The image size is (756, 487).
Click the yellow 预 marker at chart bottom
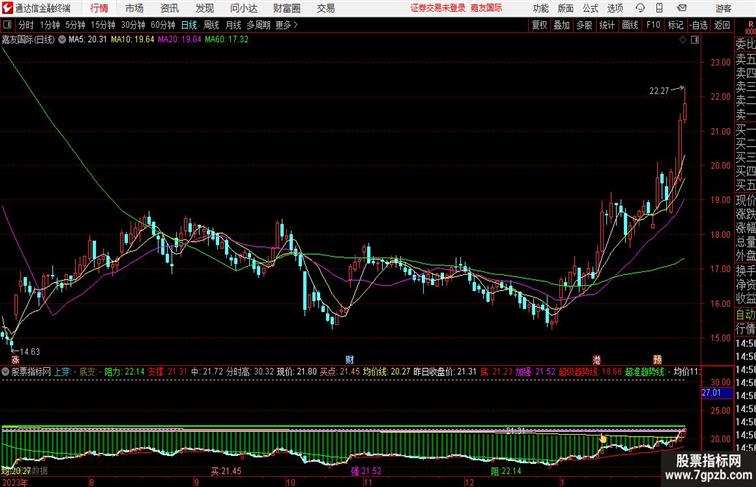[657, 360]
